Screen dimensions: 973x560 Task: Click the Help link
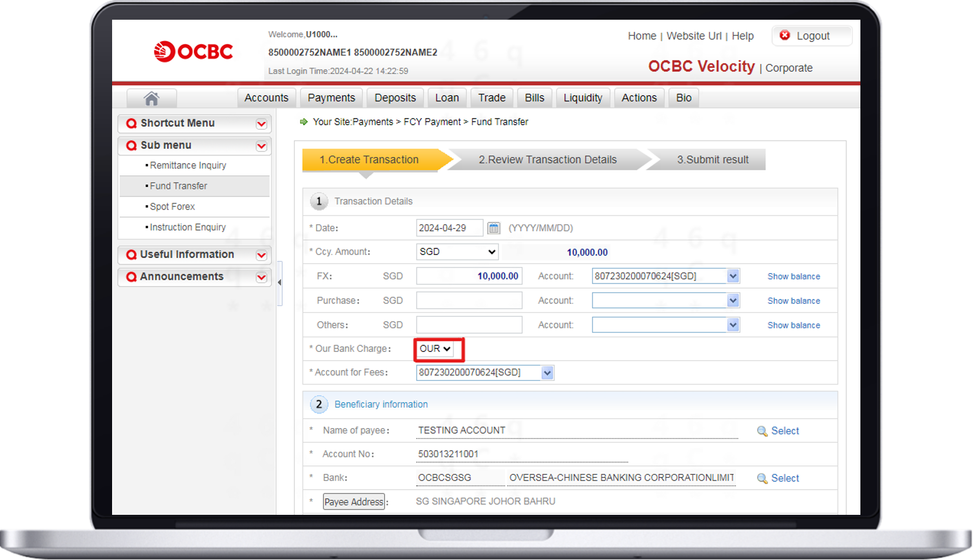(x=743, y=36)
